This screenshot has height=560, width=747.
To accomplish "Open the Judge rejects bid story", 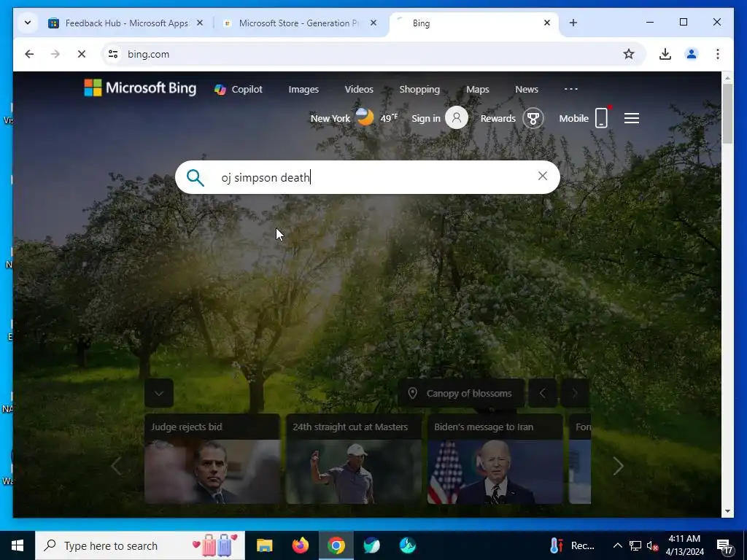I will point(212,459).
